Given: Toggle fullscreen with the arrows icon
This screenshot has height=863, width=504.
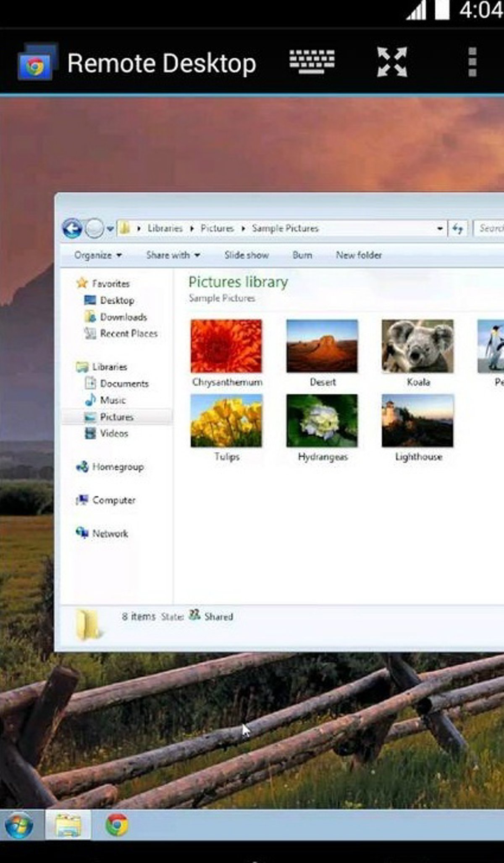Looking at the screenshot, I should click(x=391, y=62).
